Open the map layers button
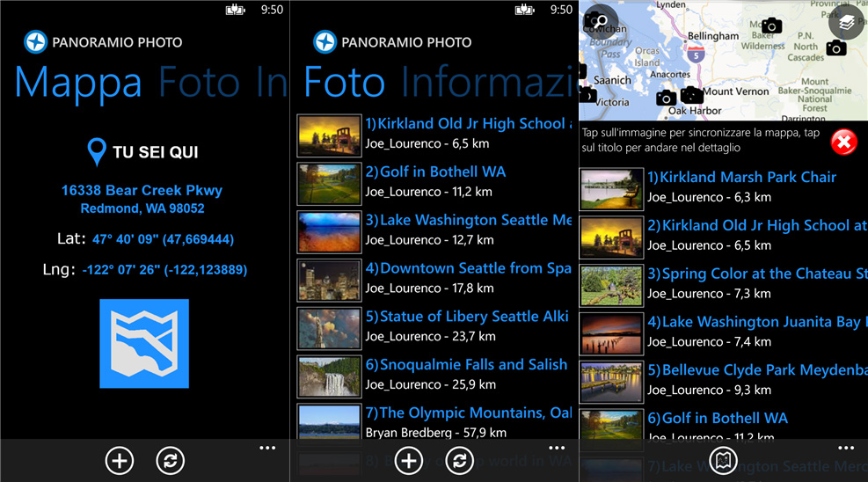The height and width of the screenshot is (482, 868). [x=845, y=23]
